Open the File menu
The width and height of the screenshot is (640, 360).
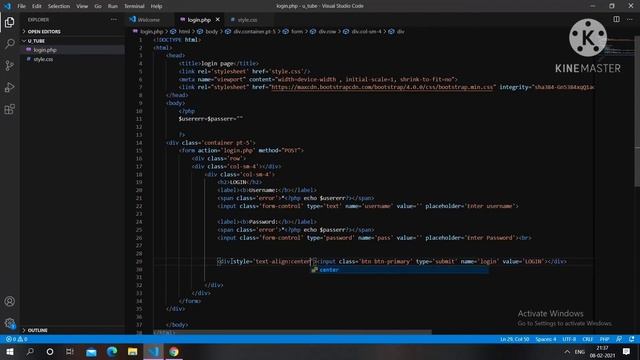pyautogui.click(x=21, y=6)
